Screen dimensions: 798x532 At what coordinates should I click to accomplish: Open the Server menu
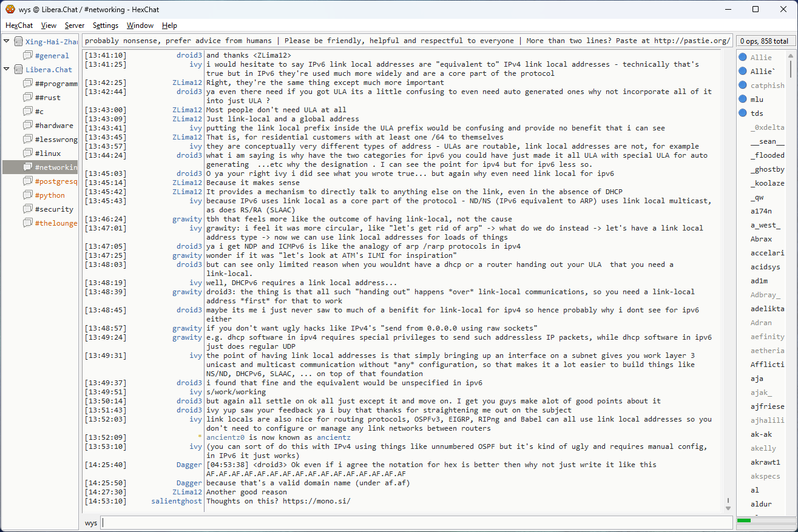click(75, 25)
